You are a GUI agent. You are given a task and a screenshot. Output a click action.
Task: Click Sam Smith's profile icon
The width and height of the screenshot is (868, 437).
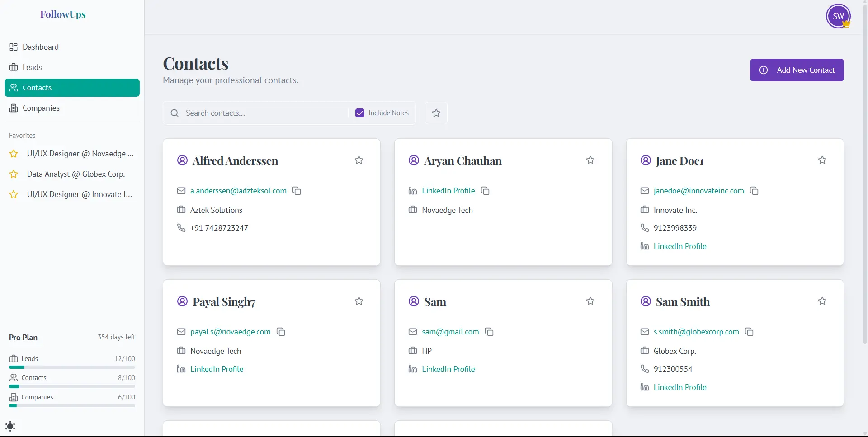(x=646, y=301)
